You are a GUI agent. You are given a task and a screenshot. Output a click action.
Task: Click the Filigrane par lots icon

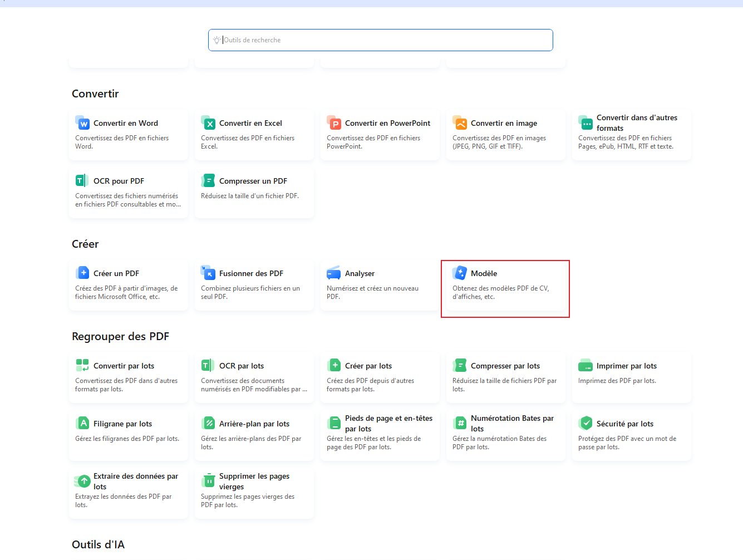[x=82, y=423]
